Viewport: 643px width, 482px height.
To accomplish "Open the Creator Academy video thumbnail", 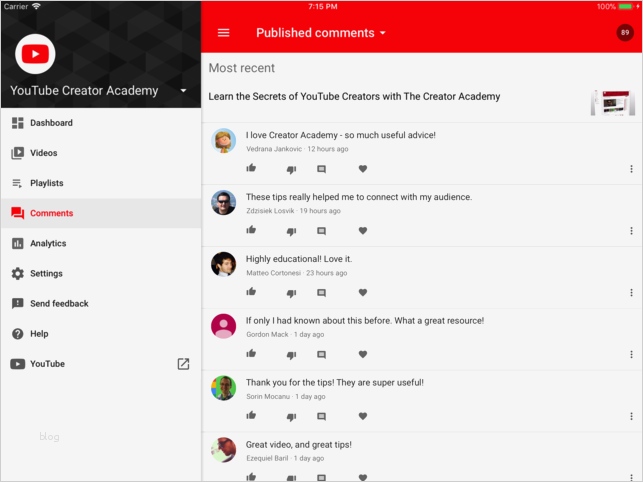I will pyautogui.click(x=613, y=103).
